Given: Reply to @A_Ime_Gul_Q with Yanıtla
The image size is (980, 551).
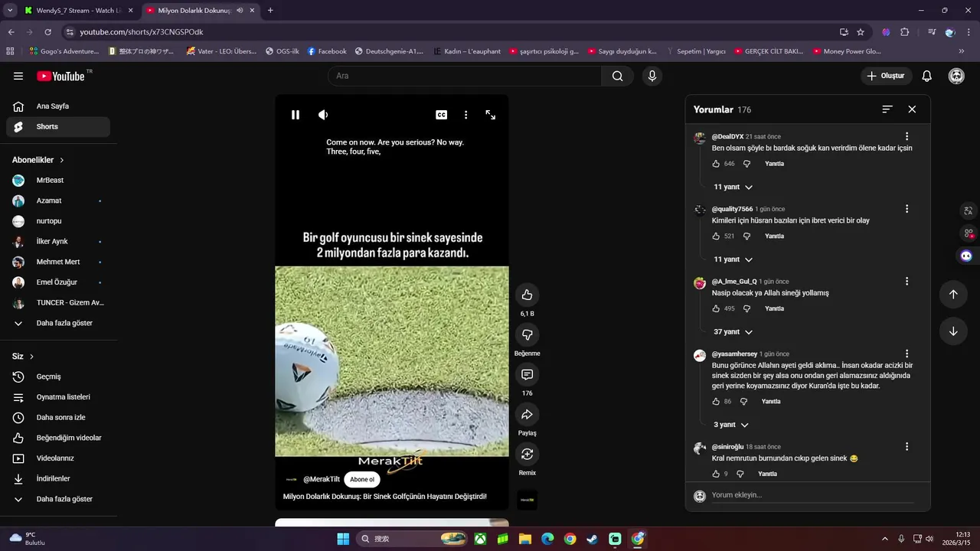Looking at the screenshot, I should [774, 308].
